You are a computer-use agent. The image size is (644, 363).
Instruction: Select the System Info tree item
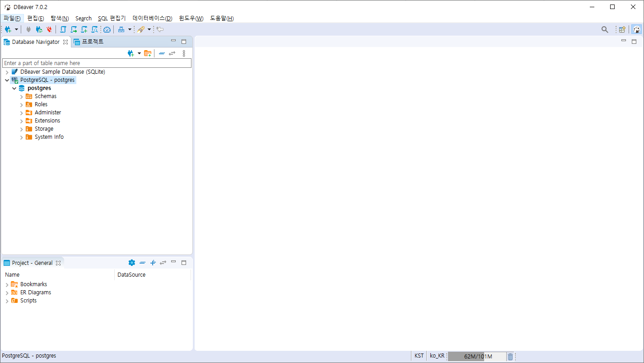[x=49, y=137]
